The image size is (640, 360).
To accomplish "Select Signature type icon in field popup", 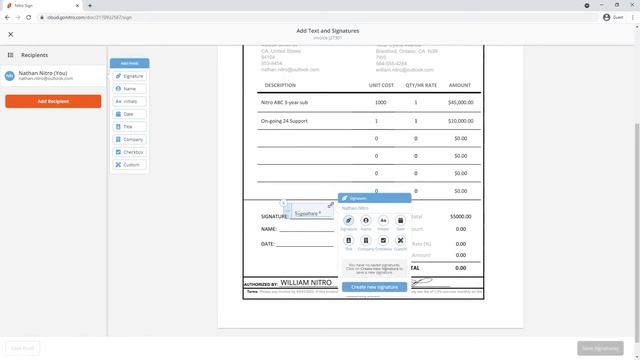I will (x=348, y=220).
